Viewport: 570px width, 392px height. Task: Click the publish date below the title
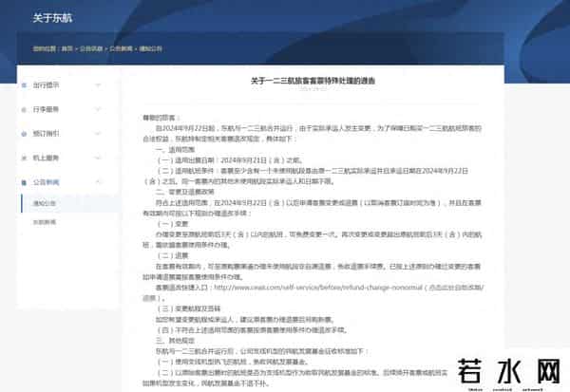click(x=313, y=89)
